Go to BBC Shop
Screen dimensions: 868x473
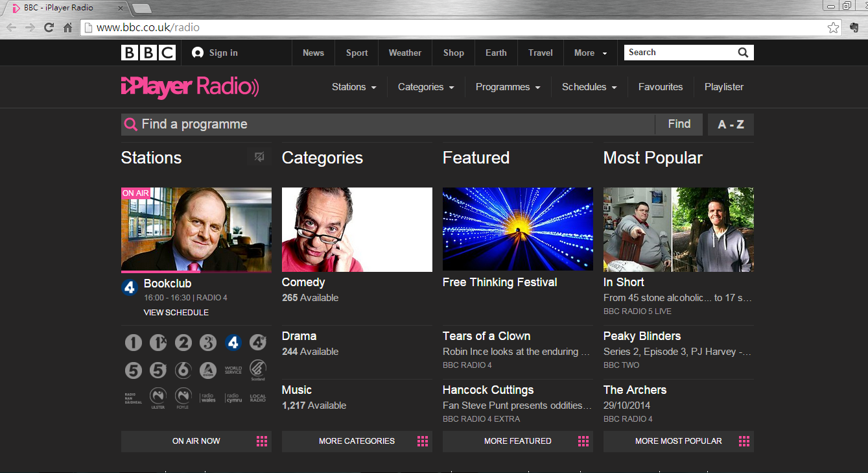pyautogui.click(x=454, y=53)
